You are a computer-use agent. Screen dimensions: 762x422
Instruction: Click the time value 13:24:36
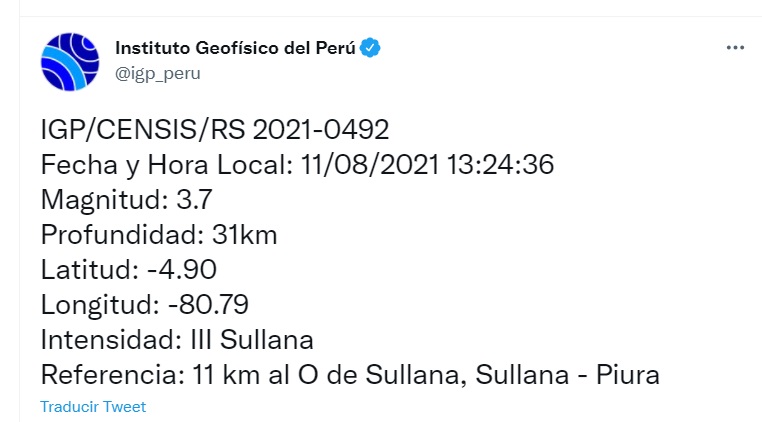(500, 165)
